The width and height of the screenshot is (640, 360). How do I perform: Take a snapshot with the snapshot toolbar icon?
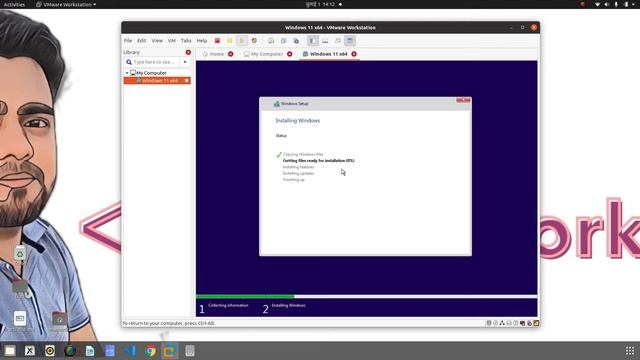(271, 41)
